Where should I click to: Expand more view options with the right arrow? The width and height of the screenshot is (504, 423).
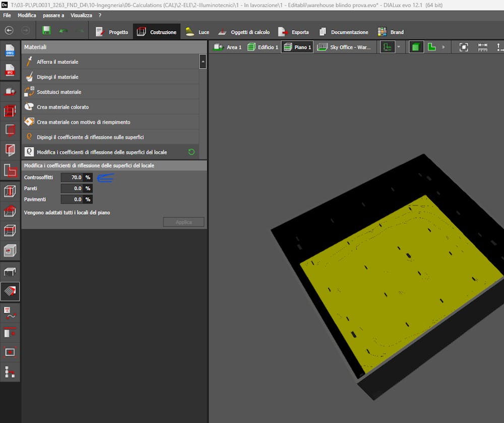pyautogui.click(x=444, y=47)
